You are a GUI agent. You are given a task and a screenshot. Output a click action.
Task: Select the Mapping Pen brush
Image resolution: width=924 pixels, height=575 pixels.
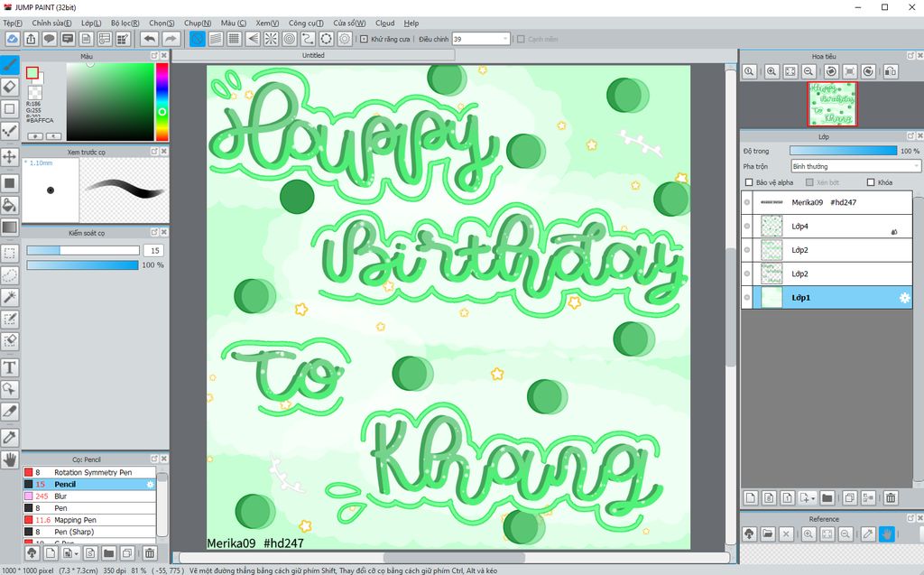point(89,520)
